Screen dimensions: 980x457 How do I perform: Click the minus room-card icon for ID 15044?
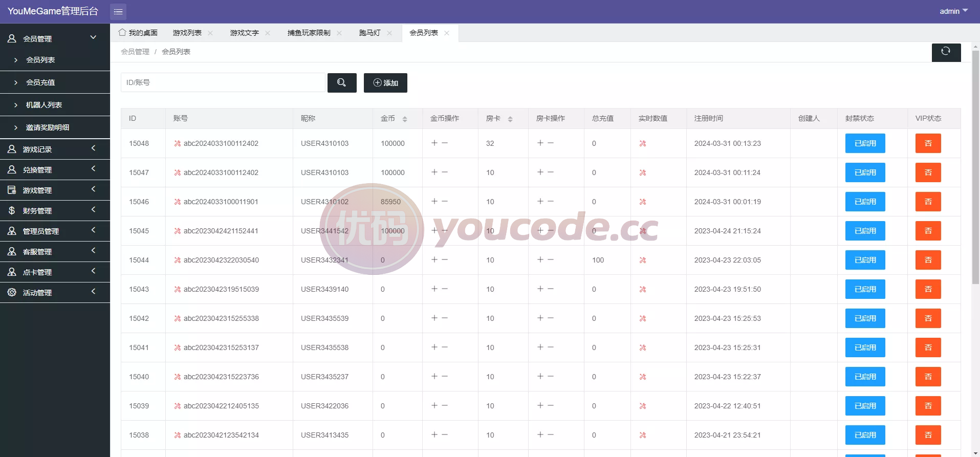point(551,259)
